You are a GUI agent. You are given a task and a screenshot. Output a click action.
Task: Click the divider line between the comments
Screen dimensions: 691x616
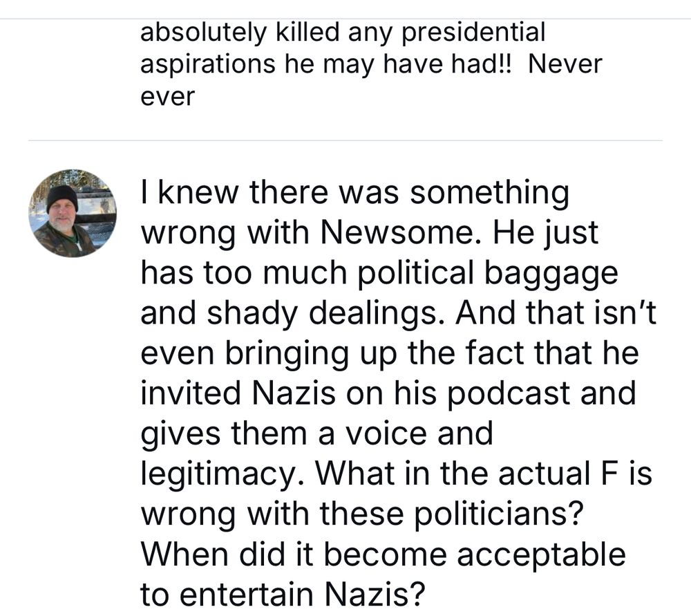pos(345,140)
